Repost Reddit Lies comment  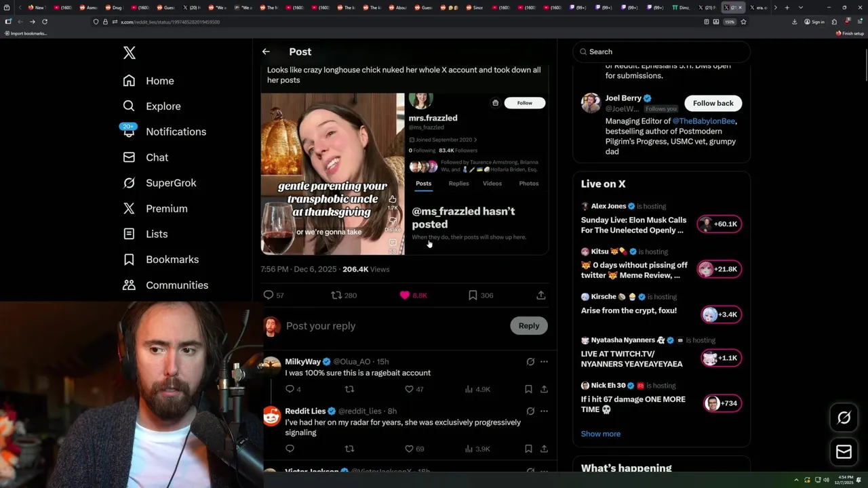click(349, 449)
